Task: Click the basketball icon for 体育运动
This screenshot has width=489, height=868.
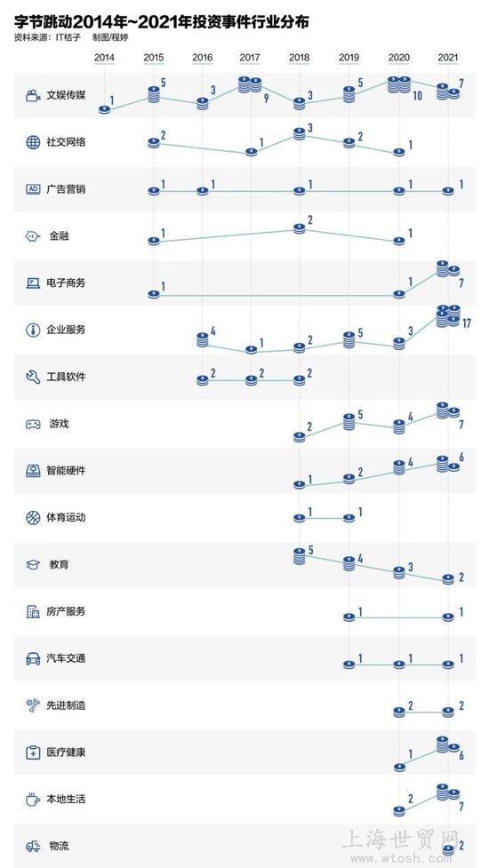Action: point(33,518)
